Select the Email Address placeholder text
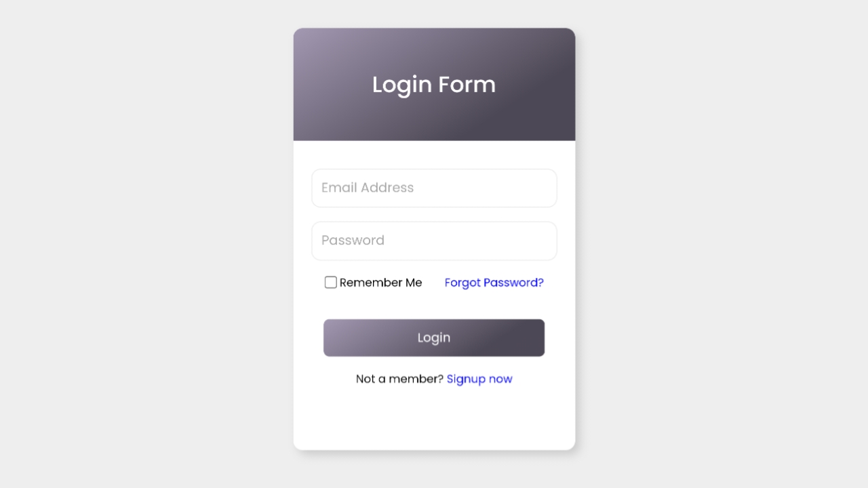This screenshot has width=868, height=488. coord(367,188)
